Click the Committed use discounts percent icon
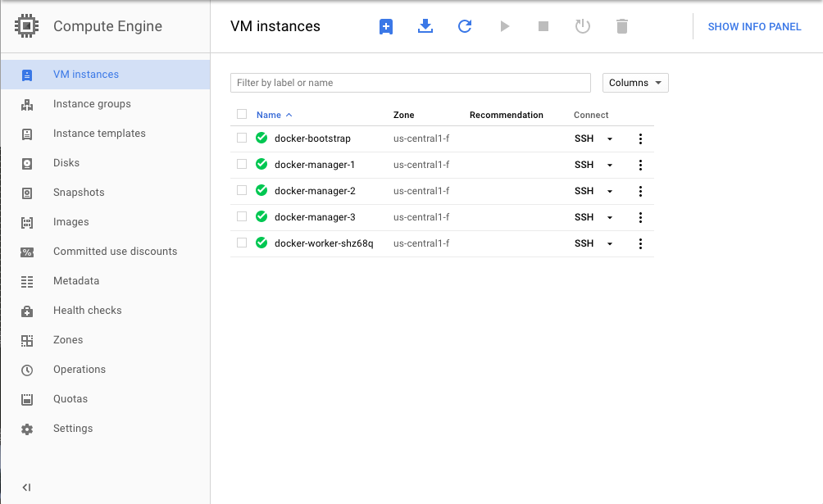This screenshot has height=504, width=823. pos(27,252)
